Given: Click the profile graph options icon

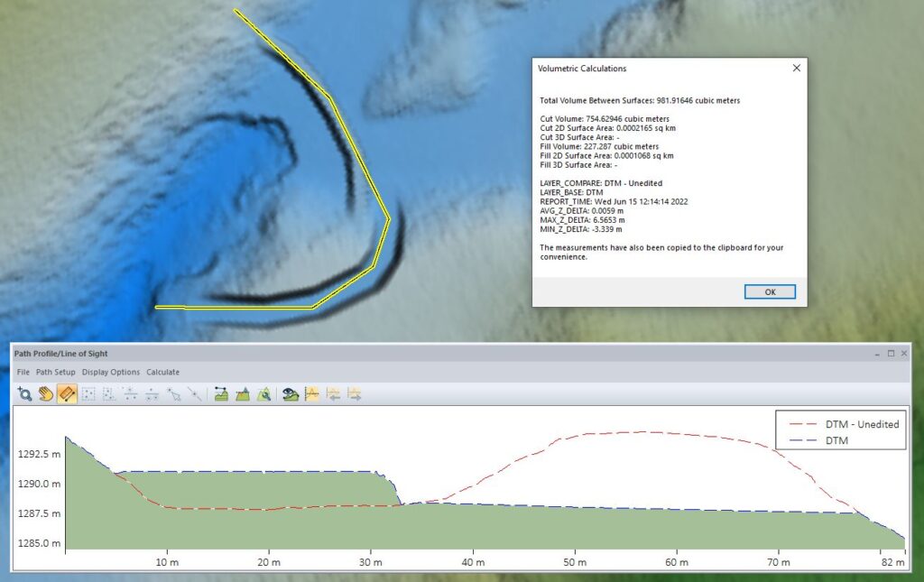Looking at the screenshot, I should [x=311, y=394].
